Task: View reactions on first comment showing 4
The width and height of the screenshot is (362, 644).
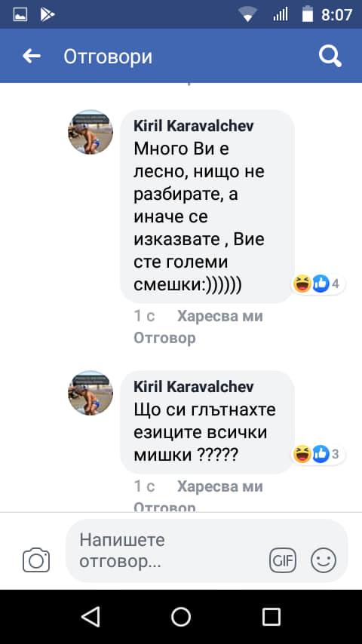Action: (x=318, y=284)
